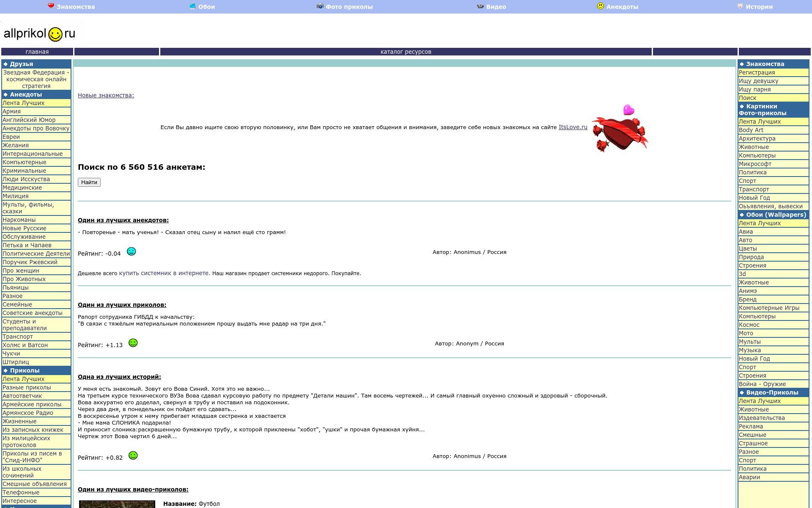The image size is (812, 508).
Task: Open Обои in the top bar
Action: [x=207, y=7]
